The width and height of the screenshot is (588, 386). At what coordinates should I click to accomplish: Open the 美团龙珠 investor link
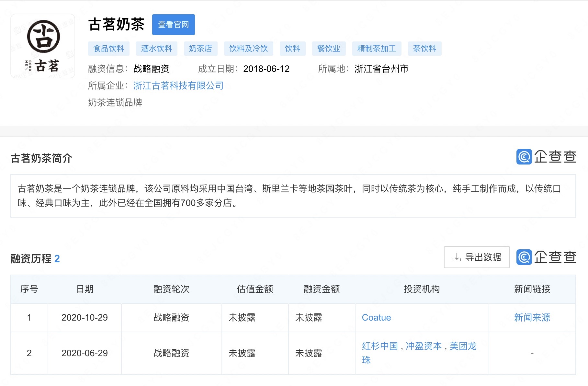coord(419,353)
